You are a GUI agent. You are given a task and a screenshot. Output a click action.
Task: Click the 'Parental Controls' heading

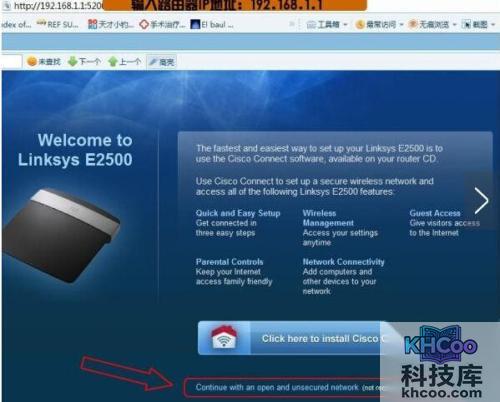point(230,262)
